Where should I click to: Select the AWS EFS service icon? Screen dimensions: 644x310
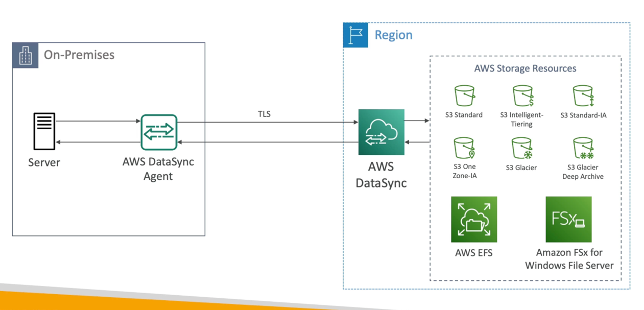click(x=473, y=219)
